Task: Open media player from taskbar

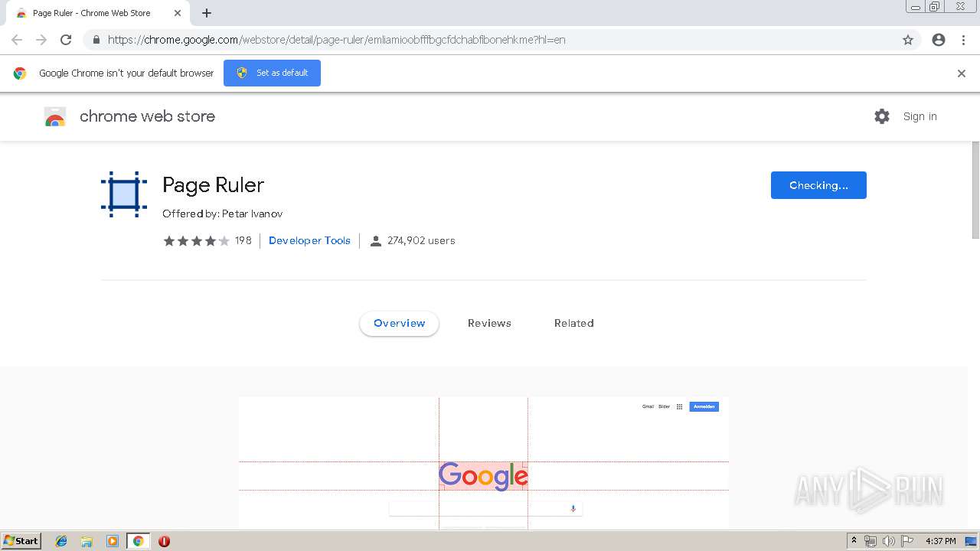Action: click(113, 541)
